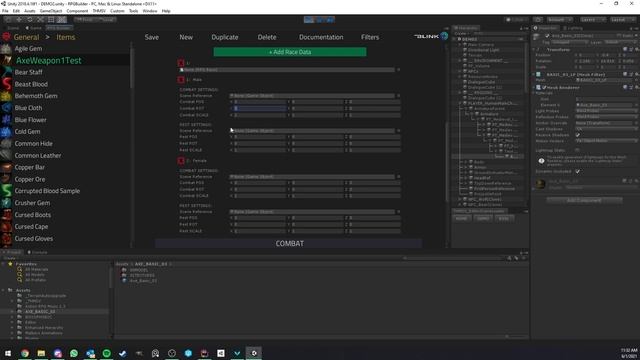Click the Delete button
Screen dimensions: 640x360
coord(267,37)
